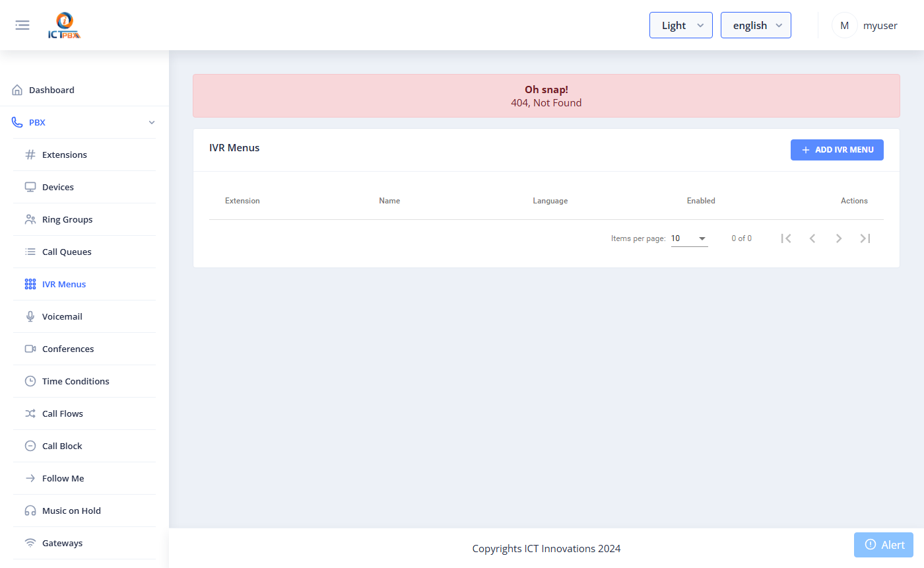The image size is (924, 568).
Task: Click the Dashboard home icon
Action: click(x=17, y=90)
